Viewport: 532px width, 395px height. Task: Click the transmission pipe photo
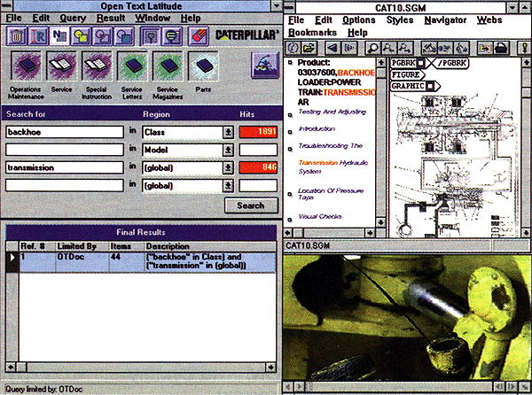pos(407,317)
